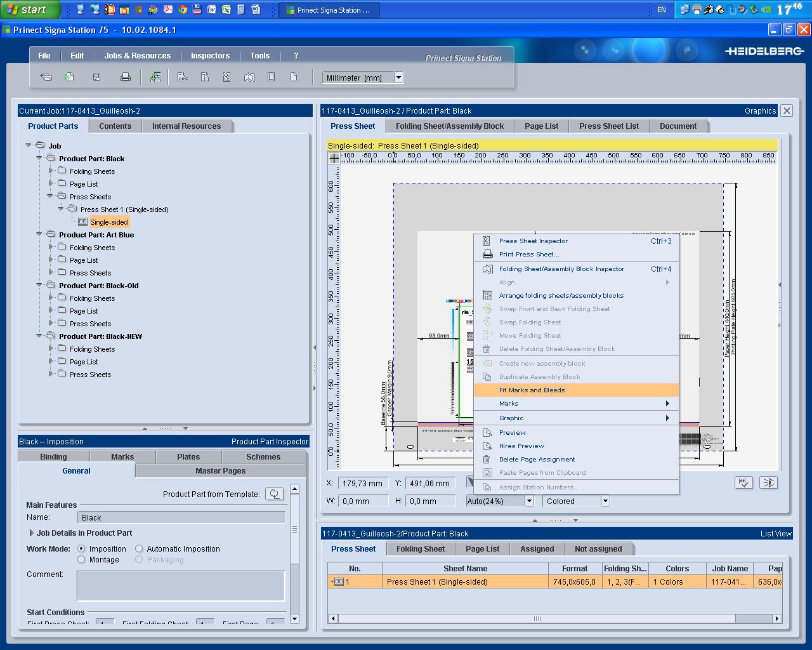The height and width of the screenshot is (650, 812).
Task: Open the Press Sheet List tab
Action: [x=608, y=126]
